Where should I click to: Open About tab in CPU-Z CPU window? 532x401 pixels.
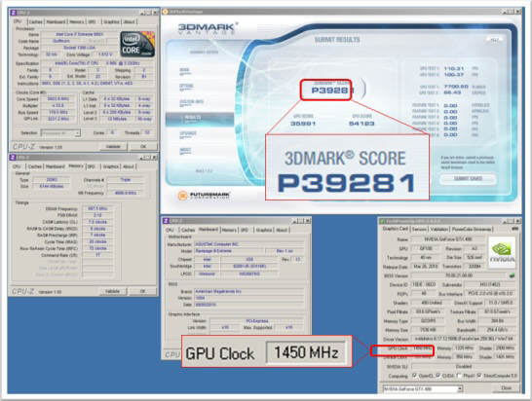tap(129, 21)
